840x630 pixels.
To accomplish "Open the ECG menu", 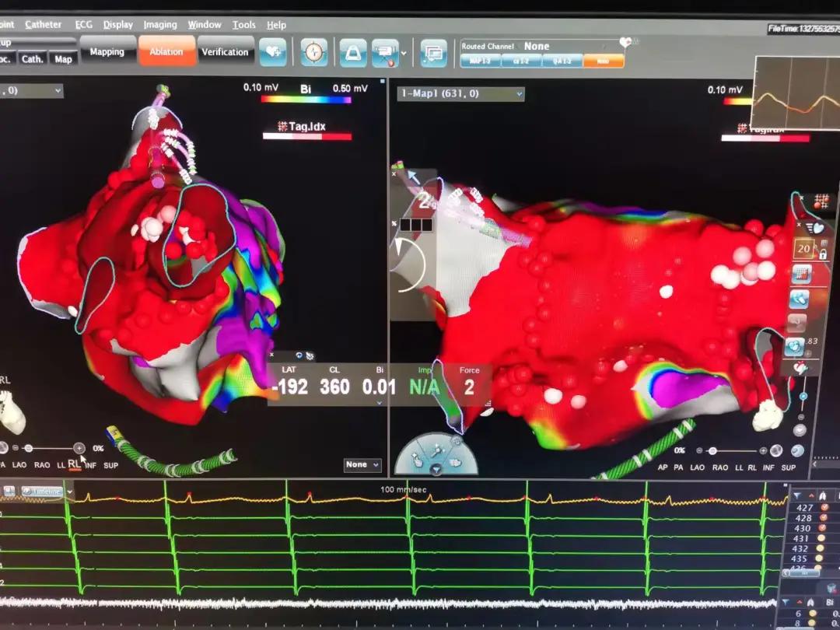I will point(83,25).
